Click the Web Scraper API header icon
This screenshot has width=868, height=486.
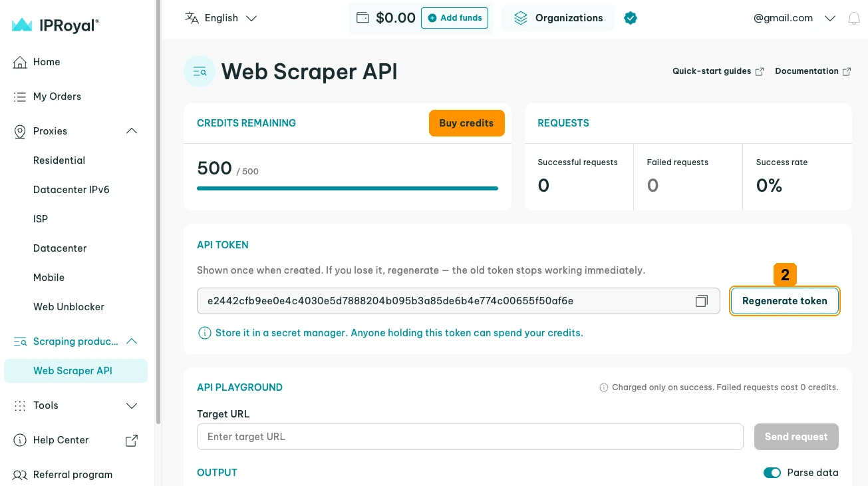pos(200,71)
